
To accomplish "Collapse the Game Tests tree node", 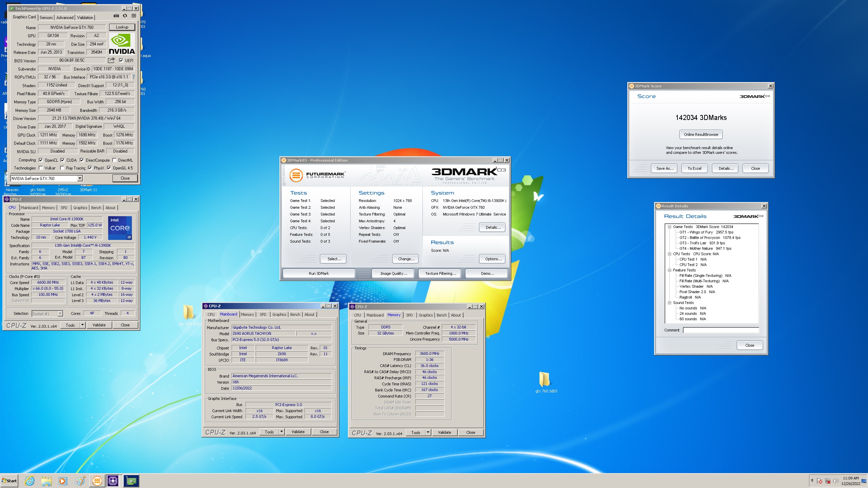I will pos(669,227).
